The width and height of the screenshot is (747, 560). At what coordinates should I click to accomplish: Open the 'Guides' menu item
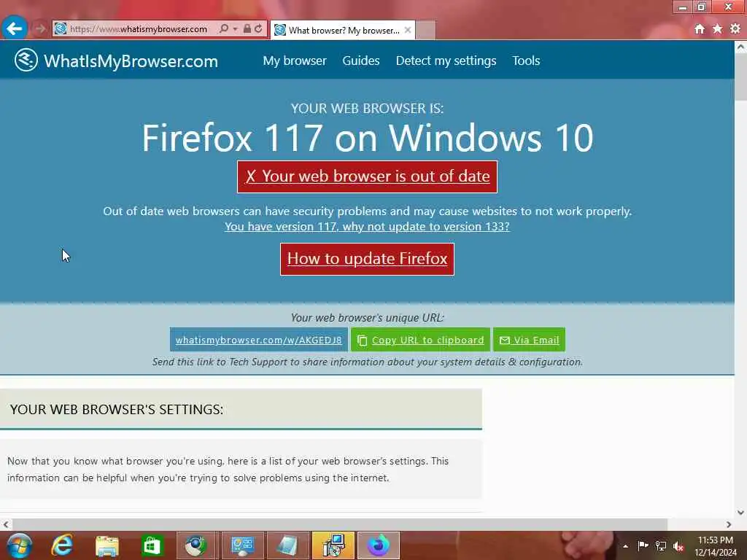(x=360, y=61)
